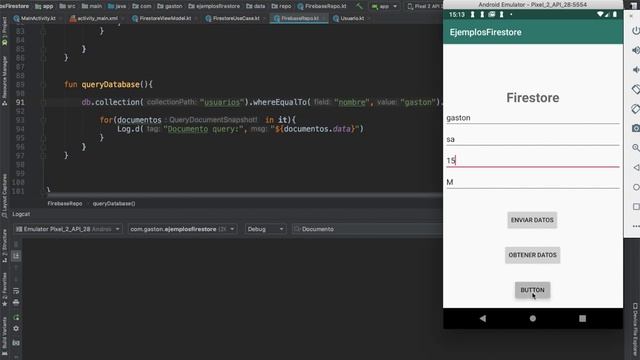Click data folder breadcrumb
Image resolution: width=640 pixels, height=360 pixels.
[x=256, y=6]
